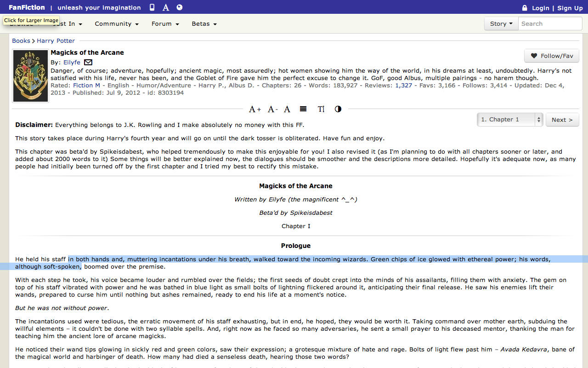588x368 pixels.
Task: Open the Story search type dropdown
Action: [501, 23]
